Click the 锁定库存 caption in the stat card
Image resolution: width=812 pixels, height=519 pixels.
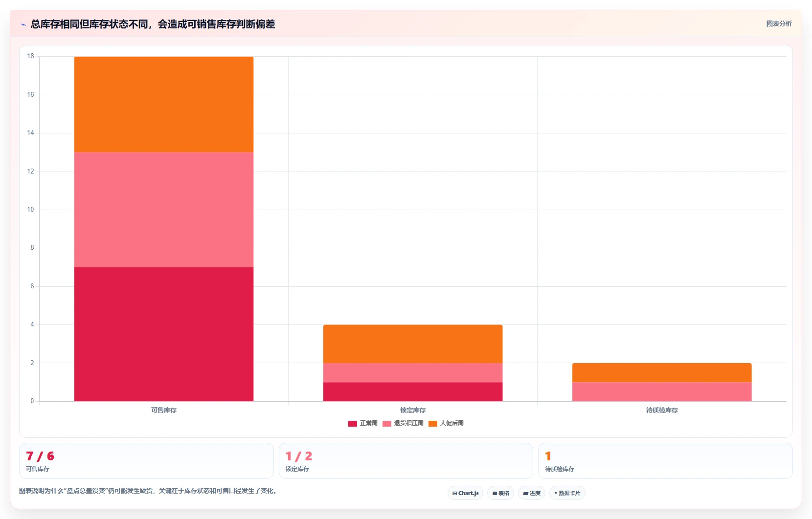click(x=297, y=469)
